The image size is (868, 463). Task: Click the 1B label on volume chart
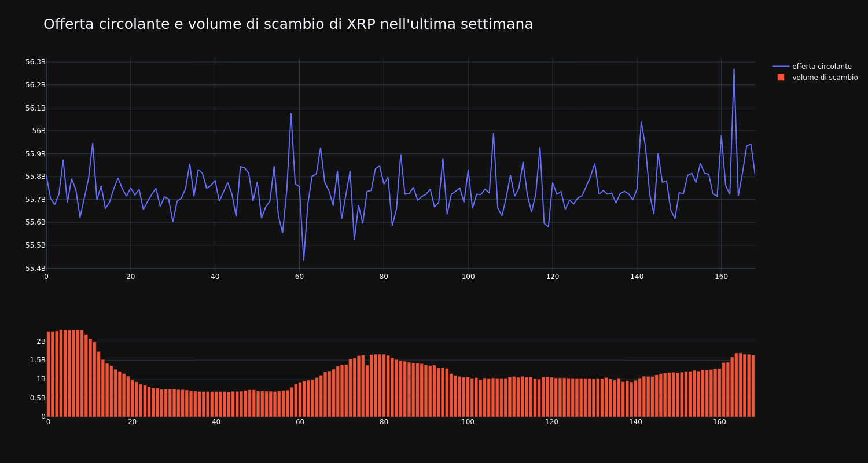pos(41,379)
